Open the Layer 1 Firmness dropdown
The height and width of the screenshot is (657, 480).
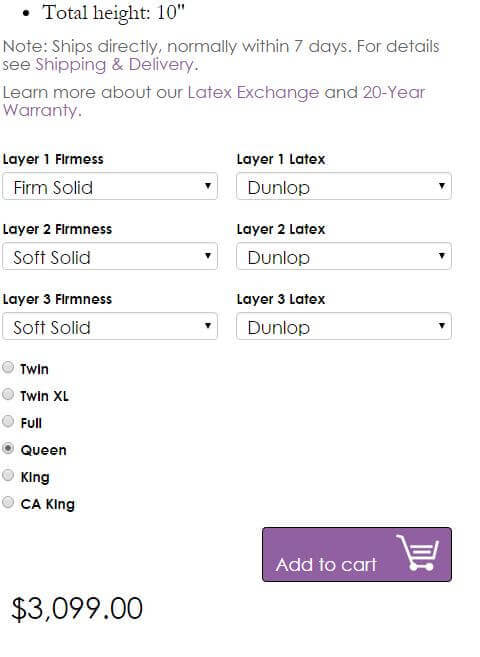(x=110, y=186)
